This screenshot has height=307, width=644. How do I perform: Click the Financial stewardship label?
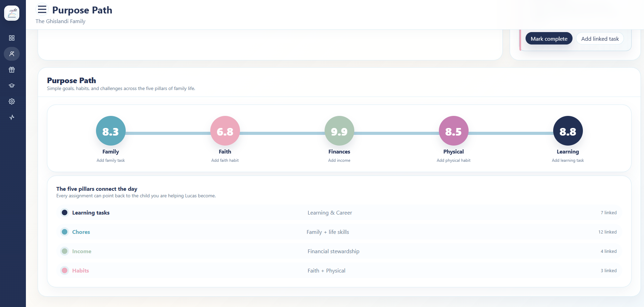point(334,251)
